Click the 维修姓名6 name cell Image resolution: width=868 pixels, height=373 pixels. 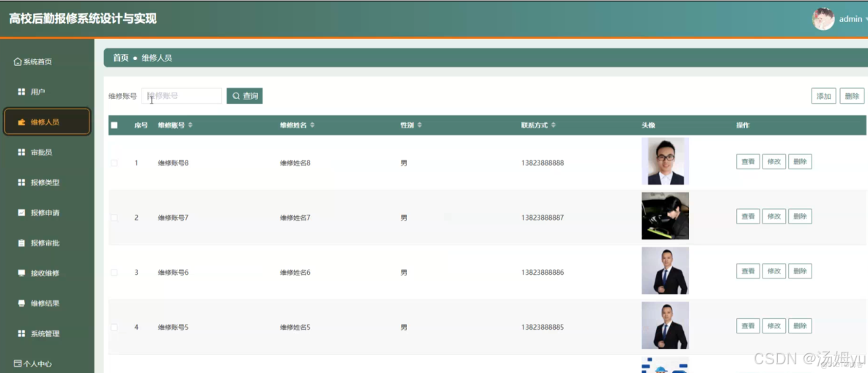point(295,273)
